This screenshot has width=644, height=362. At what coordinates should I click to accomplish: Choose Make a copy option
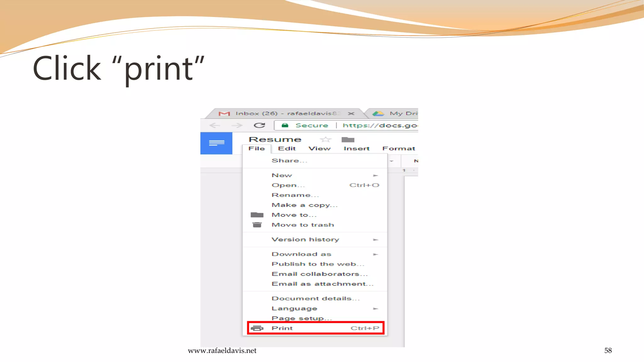[304, 205]
